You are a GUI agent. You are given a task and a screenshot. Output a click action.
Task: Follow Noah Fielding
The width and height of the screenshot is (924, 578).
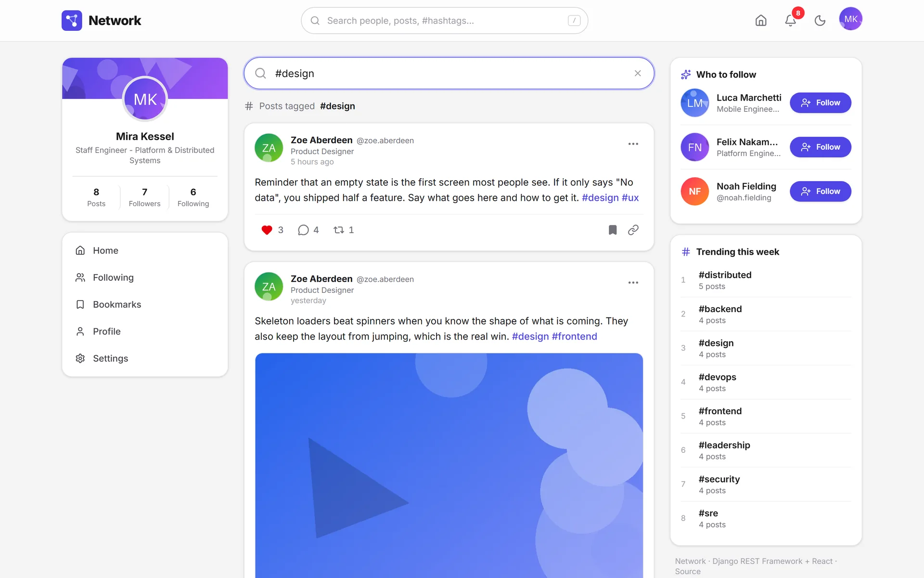pyautogui.click(x=820, y=191)
